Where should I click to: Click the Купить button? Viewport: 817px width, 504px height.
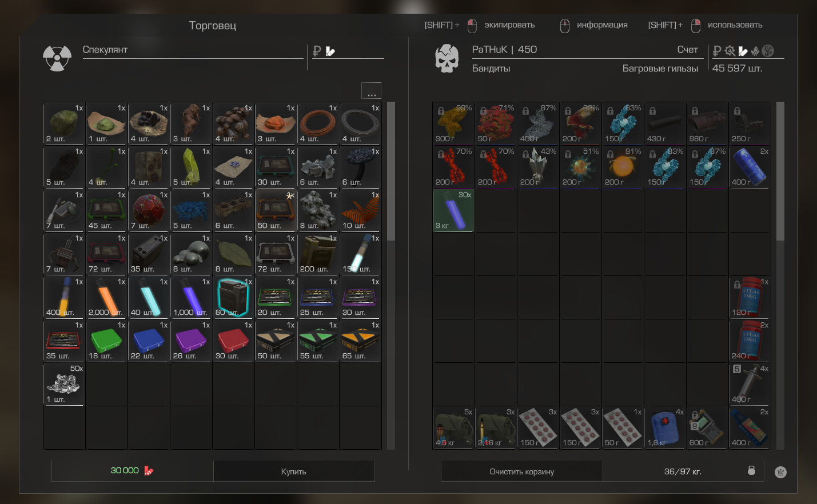tap(294, 471)
